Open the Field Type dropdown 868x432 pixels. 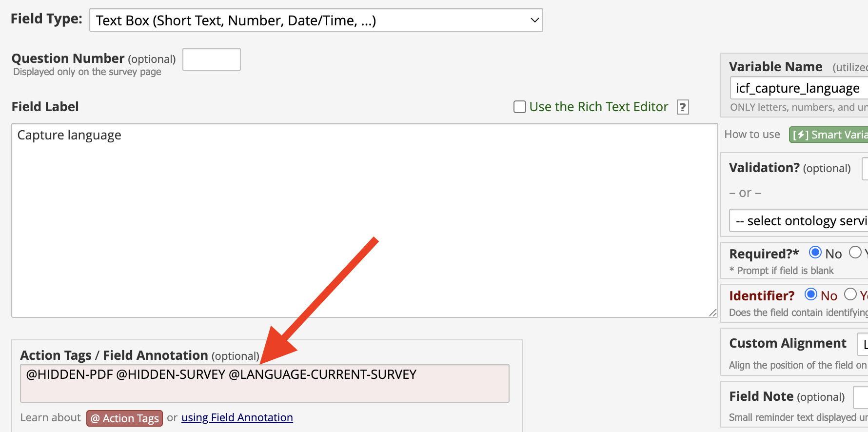pos(316,20)
